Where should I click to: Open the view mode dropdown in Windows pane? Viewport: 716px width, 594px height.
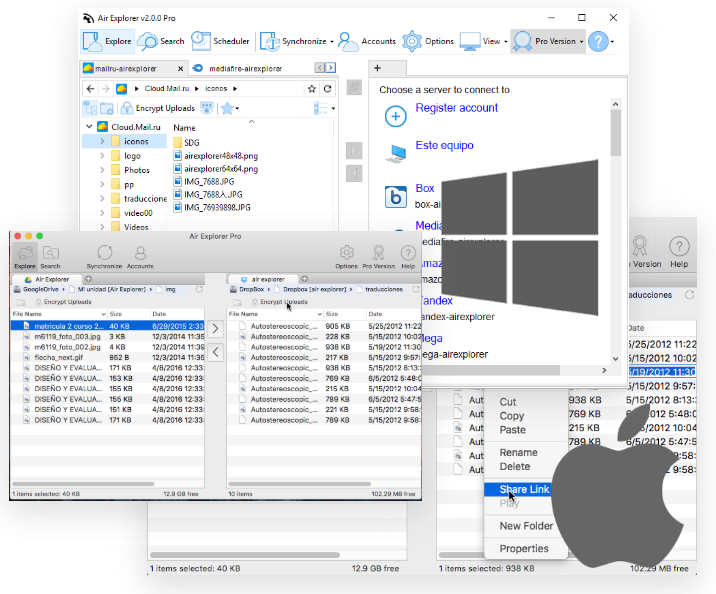tap(333, 108)
